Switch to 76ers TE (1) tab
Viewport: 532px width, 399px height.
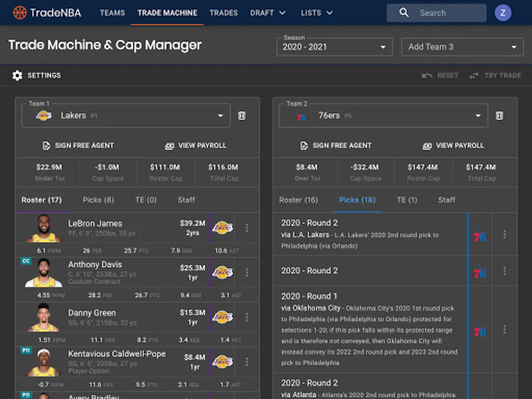pyautogui.click(x=407, y=200)
